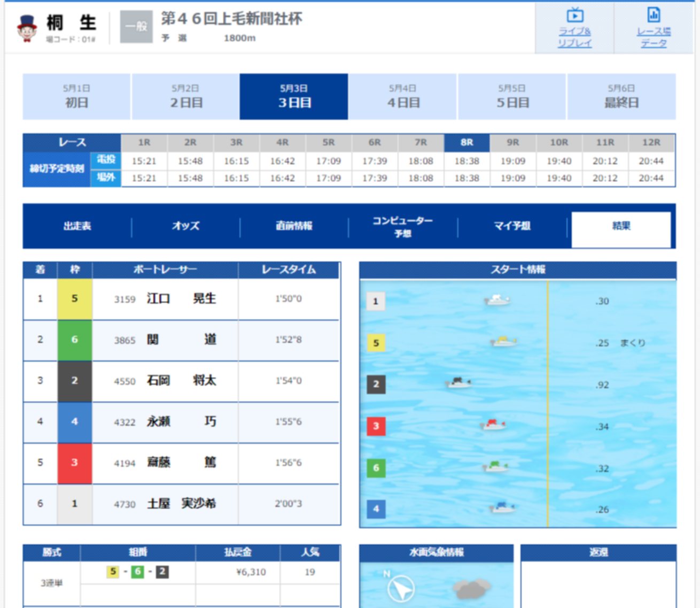Select race 9R in race row
The image size is (700, 608).
[x=512, y=143]
